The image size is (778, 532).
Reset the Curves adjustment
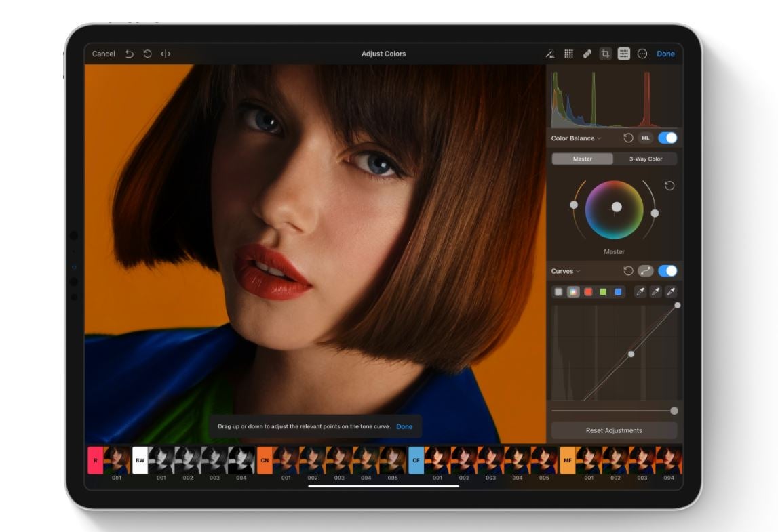[628, 270]
